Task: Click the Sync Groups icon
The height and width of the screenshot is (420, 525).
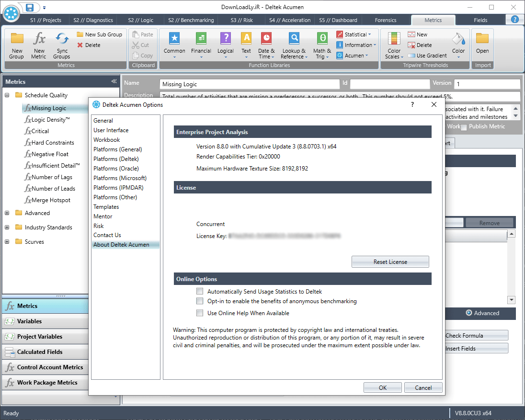Action: pyautogui.click(x=61, y=39)
